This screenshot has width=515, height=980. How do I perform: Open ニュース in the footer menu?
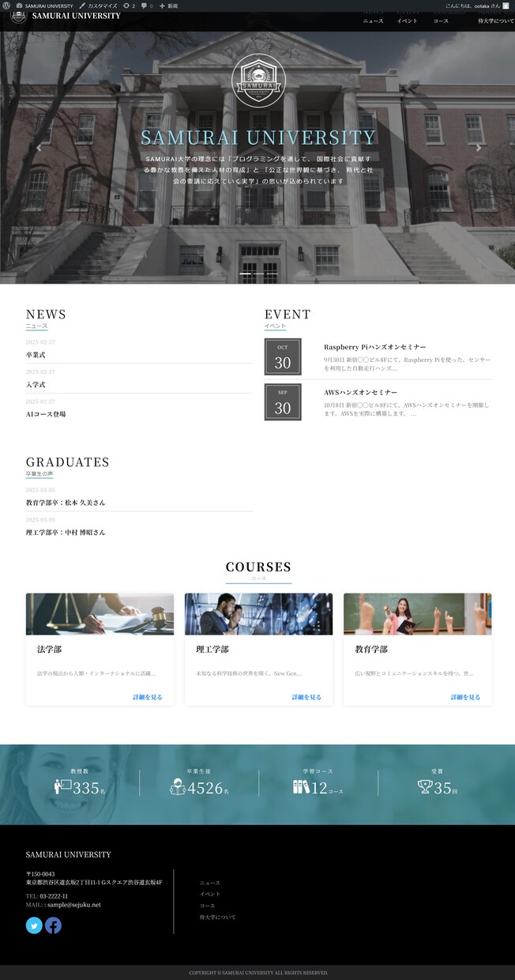(x=210, y=883)
